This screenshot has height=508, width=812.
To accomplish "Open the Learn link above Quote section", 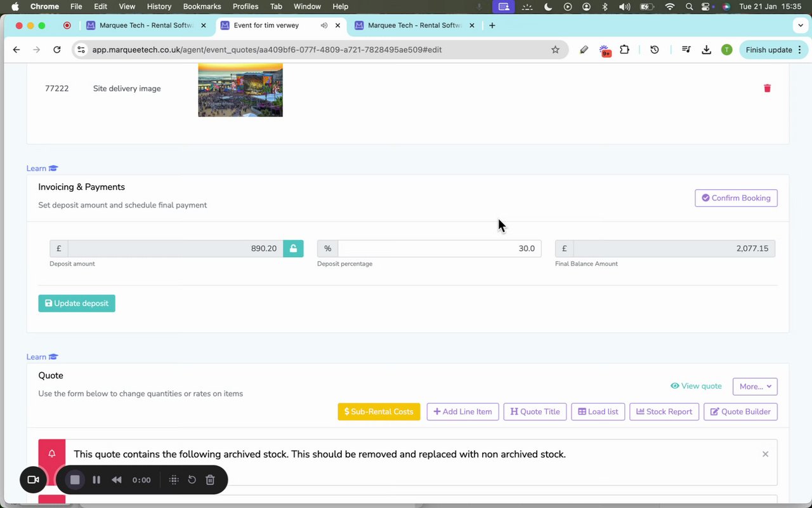I will (42, 357).
